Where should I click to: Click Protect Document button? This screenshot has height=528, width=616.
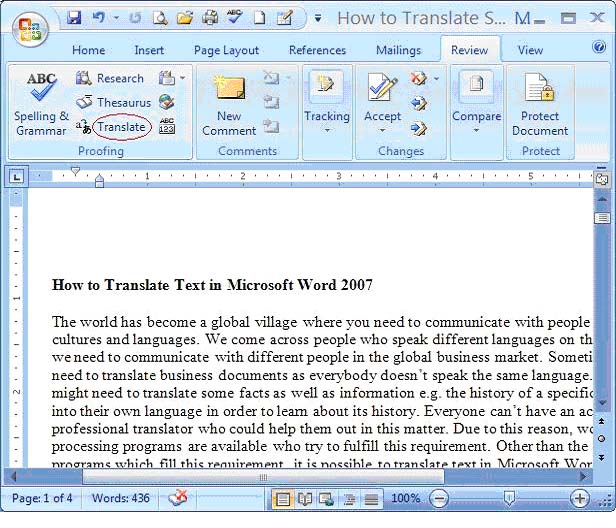[x=540, y=104]
